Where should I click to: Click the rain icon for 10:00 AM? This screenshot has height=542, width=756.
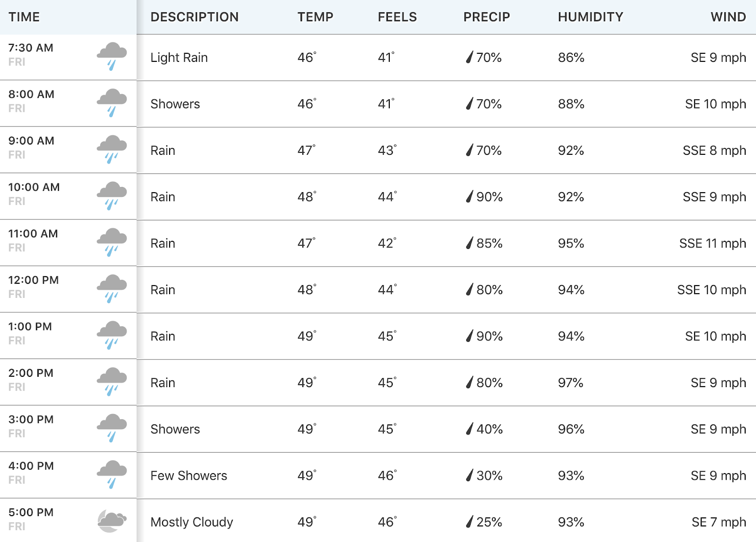(112, 196)
